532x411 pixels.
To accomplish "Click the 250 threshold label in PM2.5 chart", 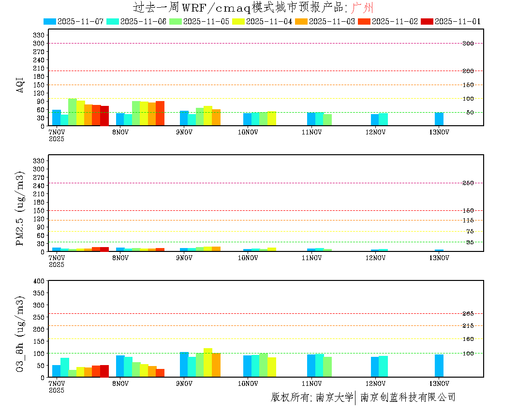I will [x=468, y=183].
